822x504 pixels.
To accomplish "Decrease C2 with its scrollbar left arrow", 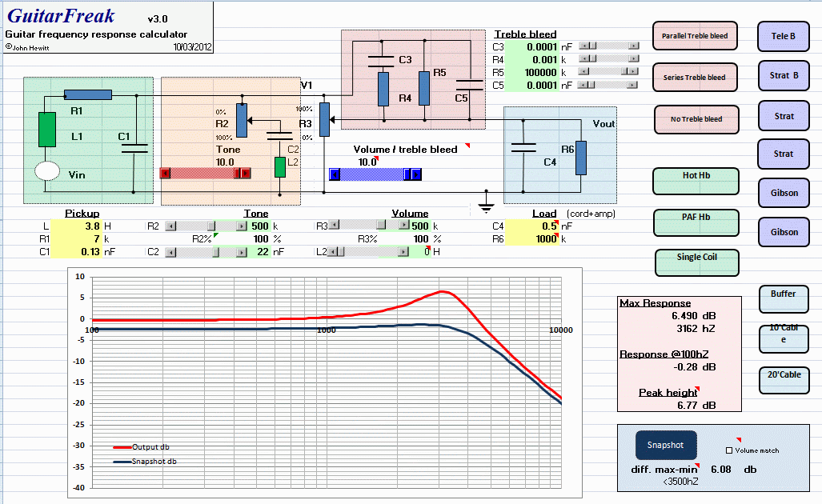I will coord(170,252).
